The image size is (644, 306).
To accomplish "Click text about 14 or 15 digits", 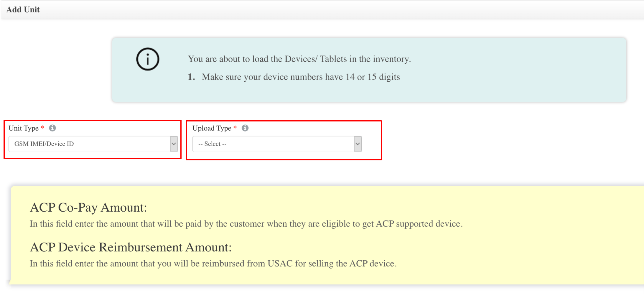I will click(301, 77).
